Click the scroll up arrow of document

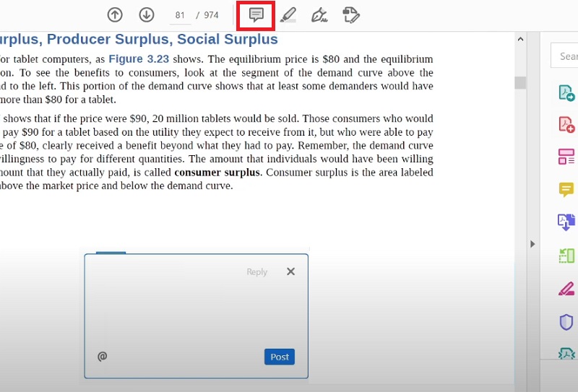520,39
